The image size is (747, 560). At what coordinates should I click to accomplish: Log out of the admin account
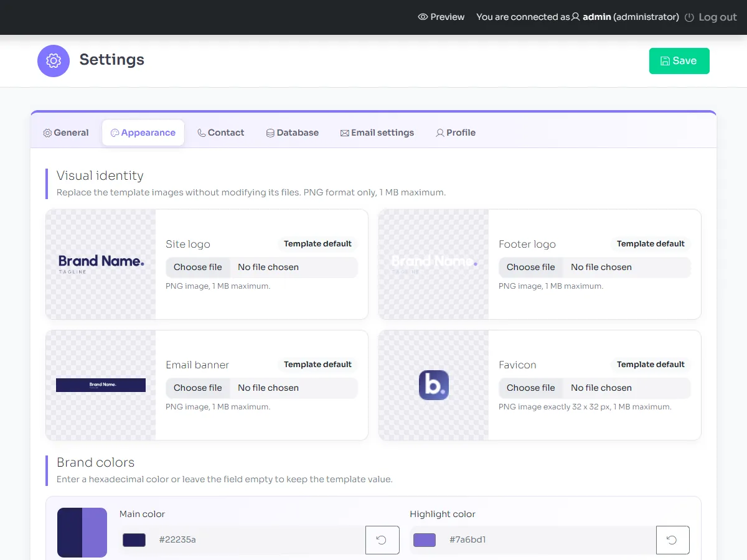pyautogui.click(x=711, y=17)
